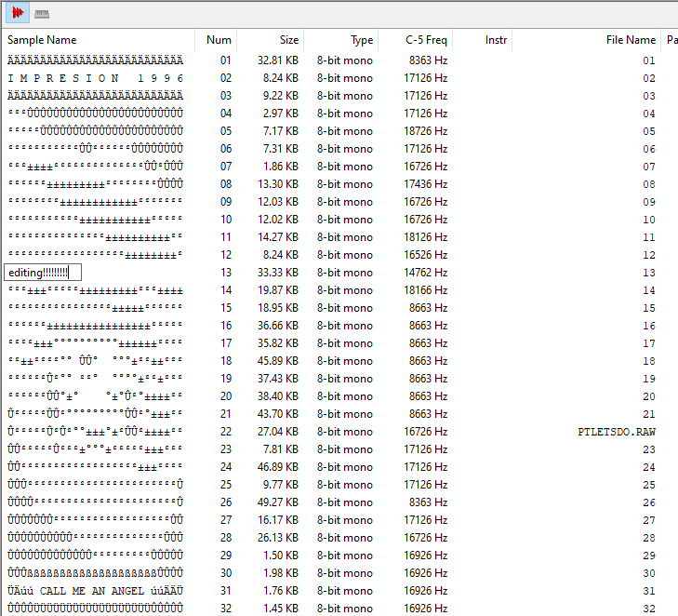
Task: Click the keyboard Instruments view icon
Action: [x=42, y=14]
